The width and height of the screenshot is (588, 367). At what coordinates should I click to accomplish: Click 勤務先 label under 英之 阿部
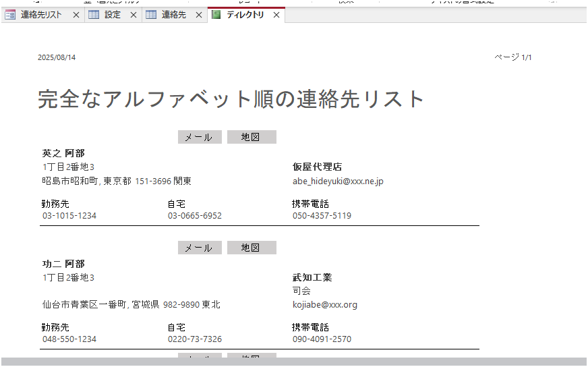click(55, 204)
